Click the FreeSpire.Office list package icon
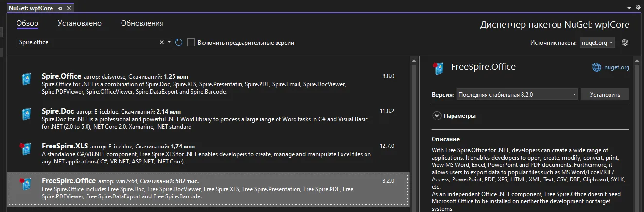Viewport: 644px width, 212px height. click(25, 184)
